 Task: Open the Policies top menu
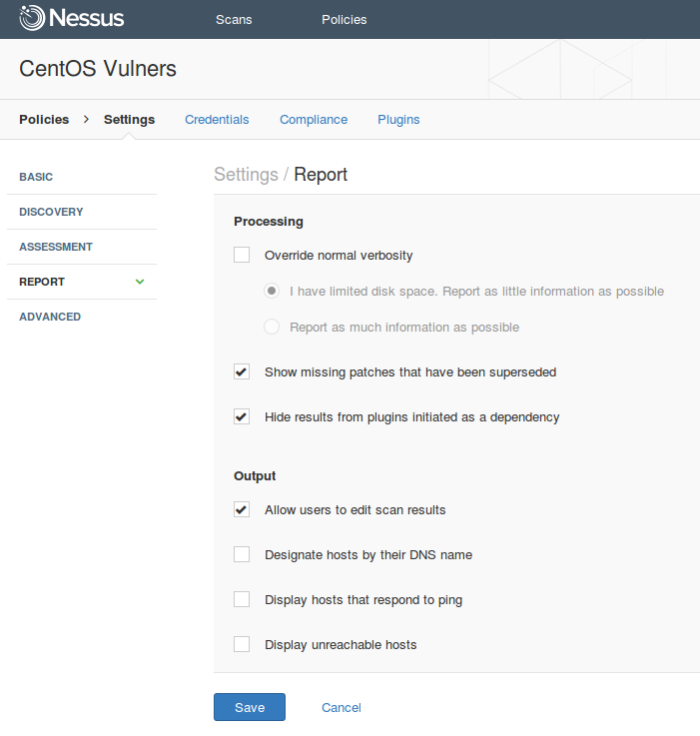point(345,20)
